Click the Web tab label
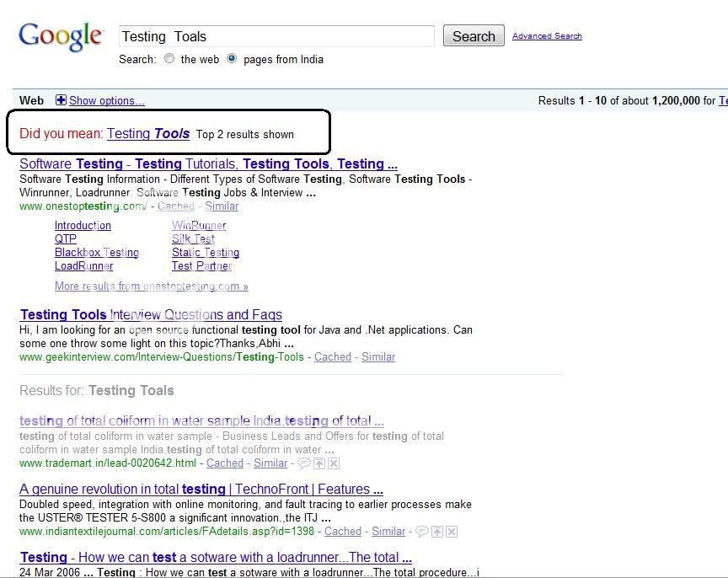This screenshot has width=728, height=578. tap(31, 100)
